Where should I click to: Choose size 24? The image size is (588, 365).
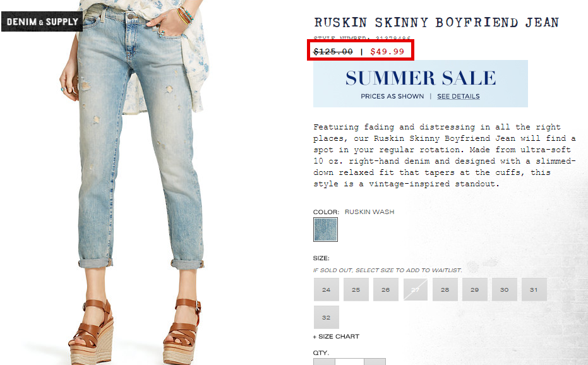(x=327, y=290)
